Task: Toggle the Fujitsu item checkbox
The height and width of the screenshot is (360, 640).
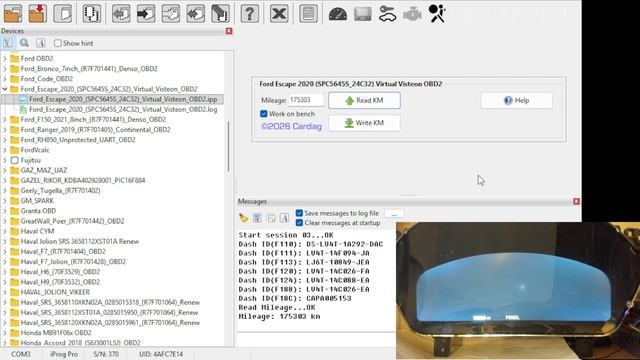Action: point(15,160)
